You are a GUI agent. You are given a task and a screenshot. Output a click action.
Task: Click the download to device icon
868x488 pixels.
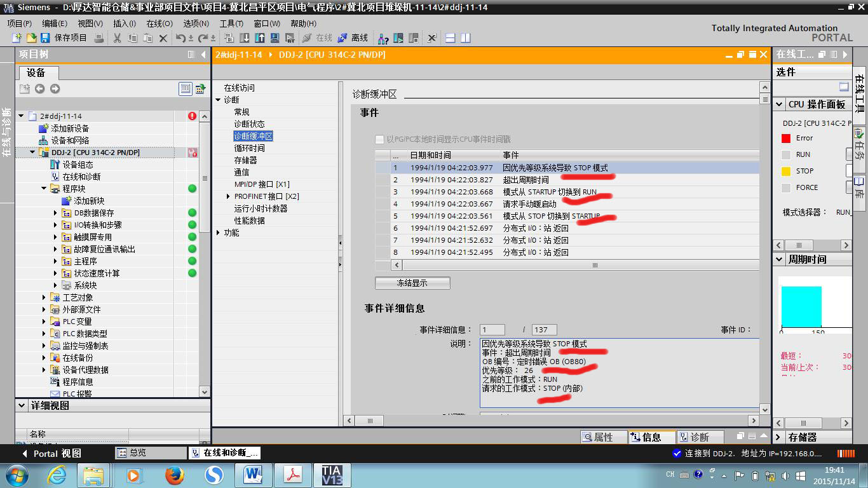[x=245, y=38]
